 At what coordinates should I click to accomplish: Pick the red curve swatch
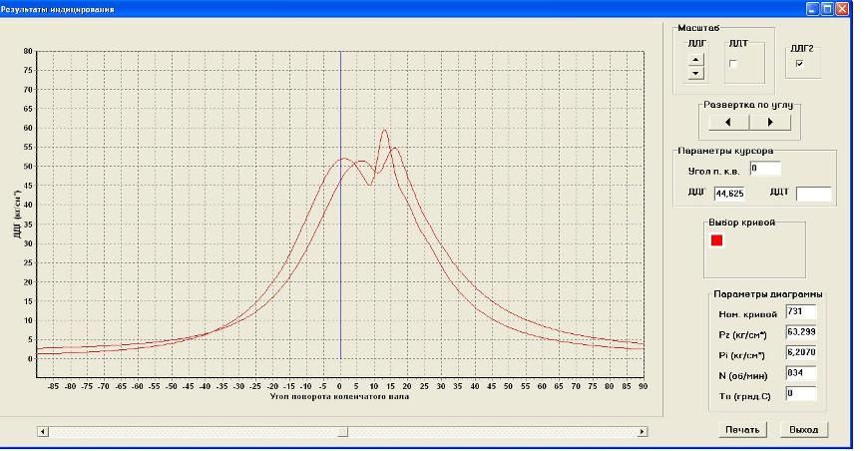pos(717,240)
